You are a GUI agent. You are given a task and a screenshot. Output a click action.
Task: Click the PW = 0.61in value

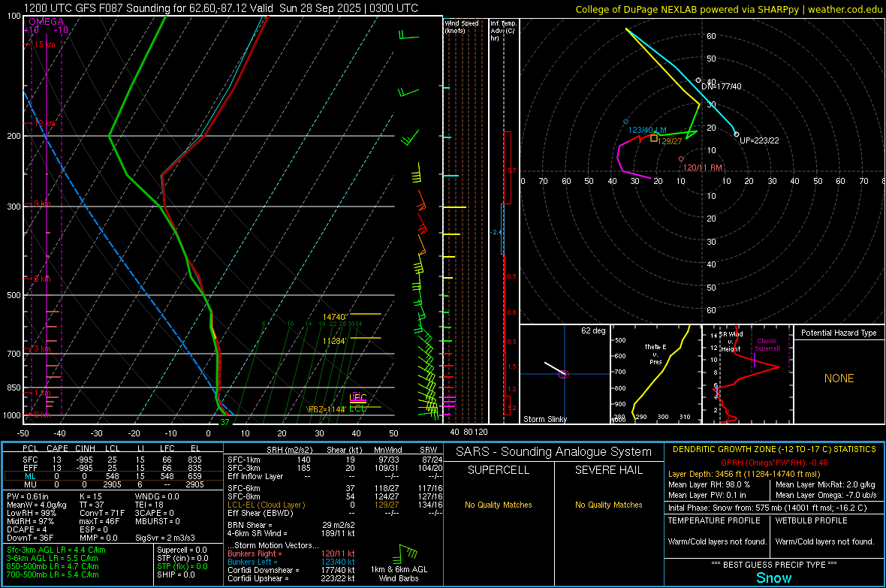[x=28, y=496]
